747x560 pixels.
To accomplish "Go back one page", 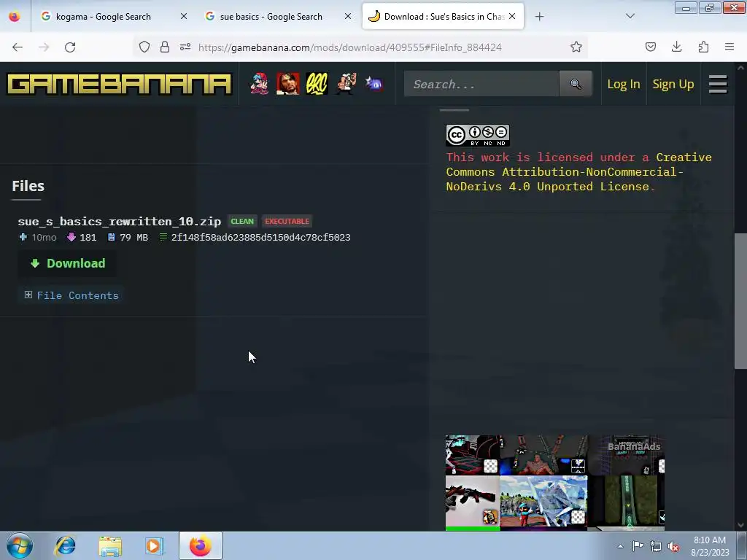I will [18, 47].
